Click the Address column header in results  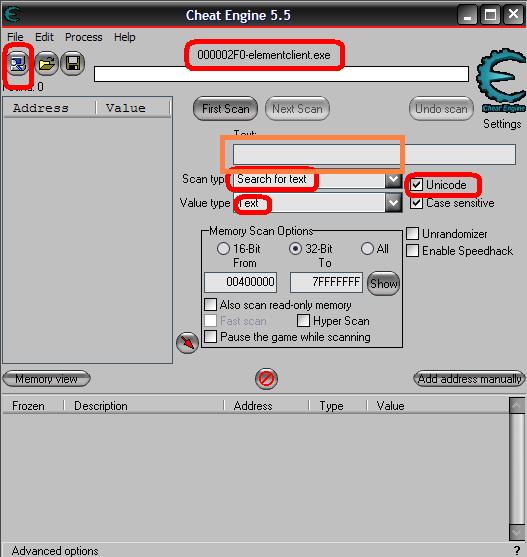click(50, 108)
